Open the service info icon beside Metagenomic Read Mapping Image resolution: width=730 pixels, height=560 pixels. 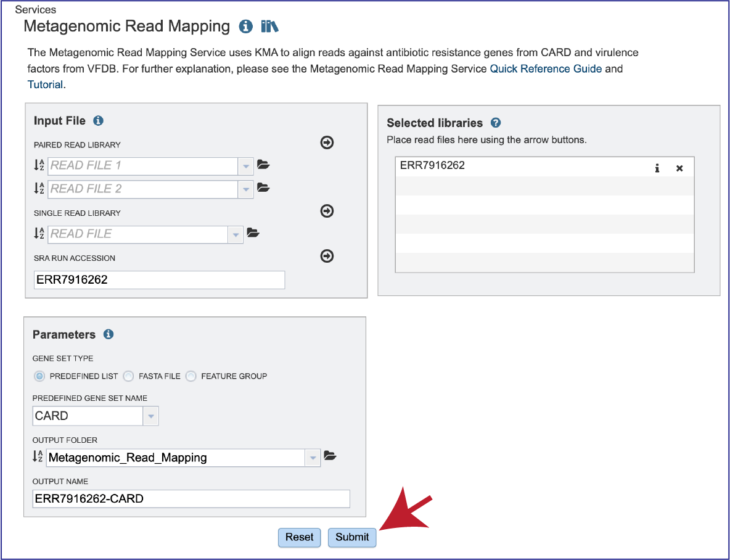[x=246, y=27]
